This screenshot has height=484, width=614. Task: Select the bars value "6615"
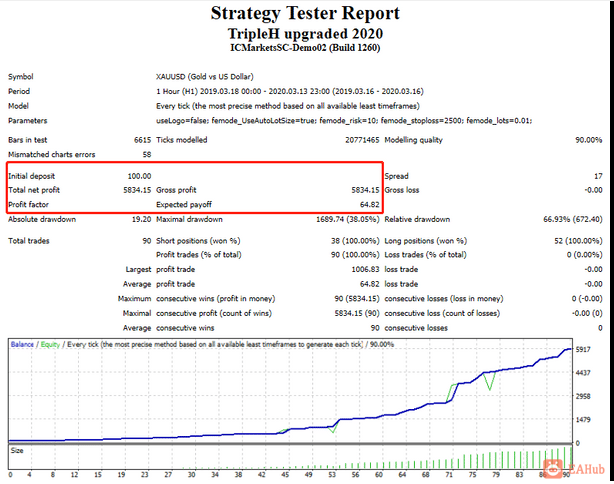pyautogui.click(x=143, y=140)
